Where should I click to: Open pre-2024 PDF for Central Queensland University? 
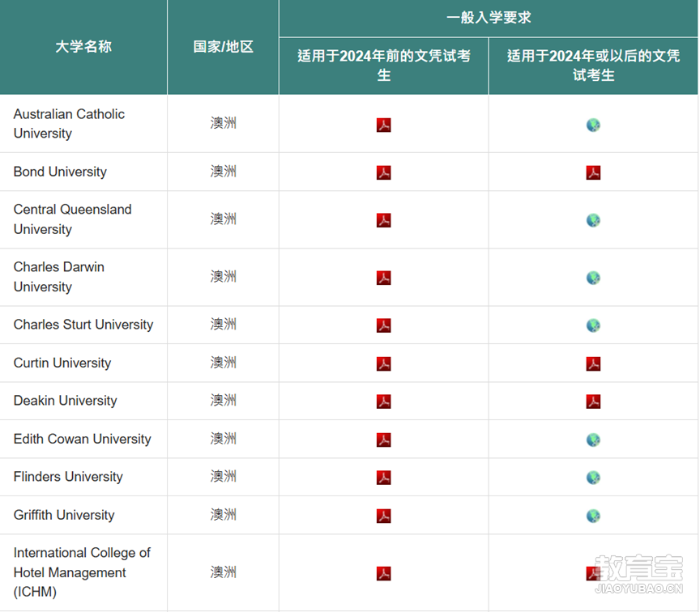click(383, 220)
